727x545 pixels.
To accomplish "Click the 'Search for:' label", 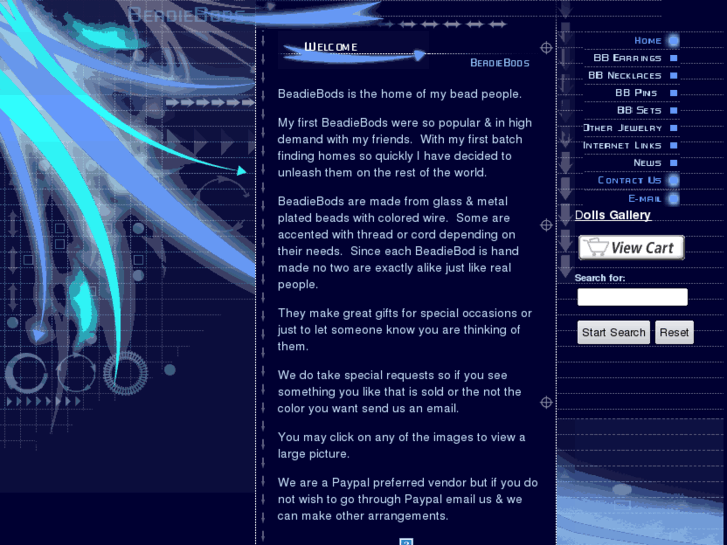I will [600, 278].
